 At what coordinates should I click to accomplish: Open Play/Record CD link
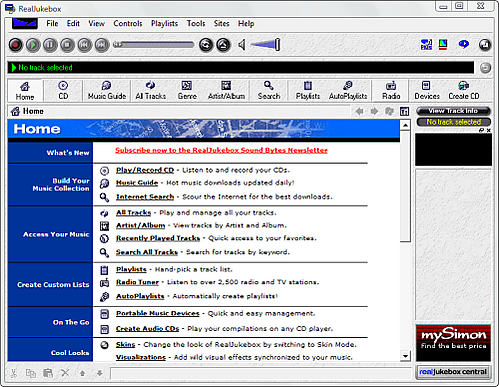click(x=145, y=170)
